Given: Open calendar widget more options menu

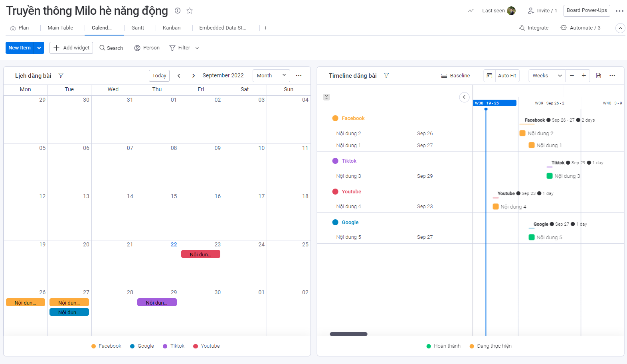Looking at the screenshot, I should click(299, 75).
